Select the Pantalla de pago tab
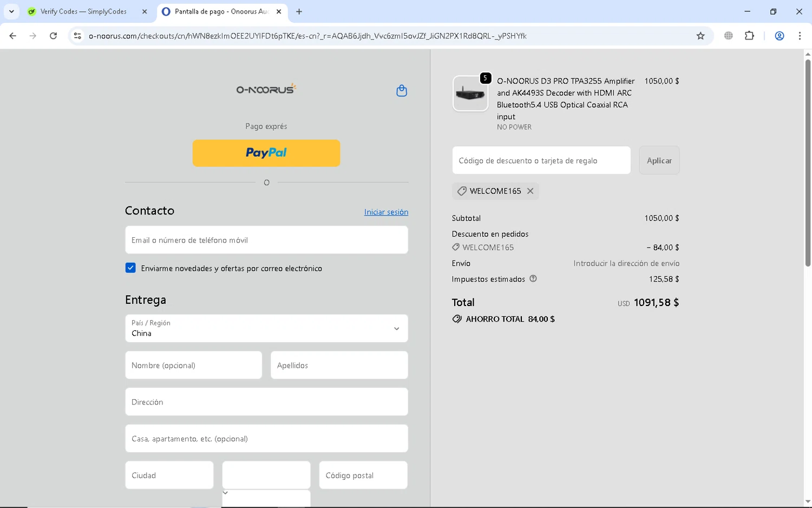812x508 pixels. coord(222,11)
